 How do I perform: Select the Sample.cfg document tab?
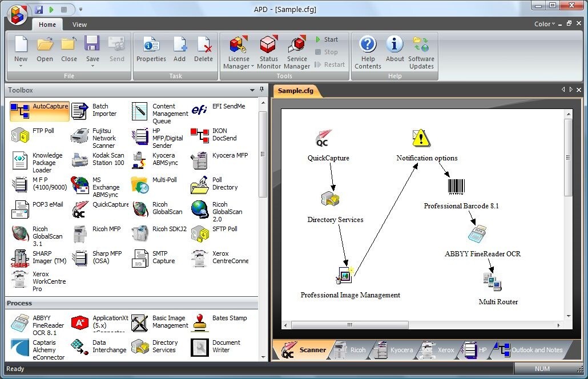296,91
